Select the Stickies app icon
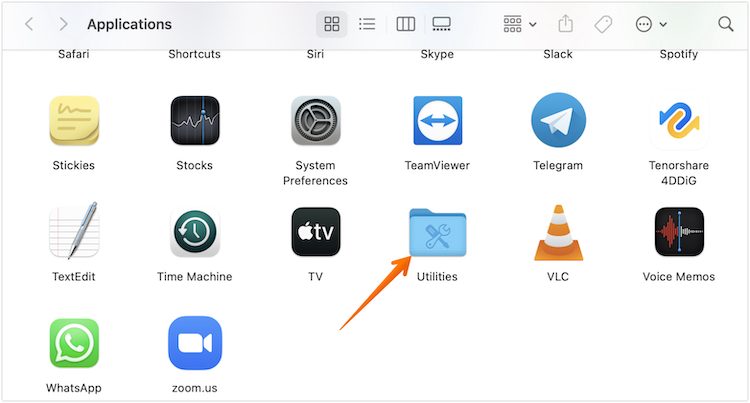The image size is (750, 403). 74,120
